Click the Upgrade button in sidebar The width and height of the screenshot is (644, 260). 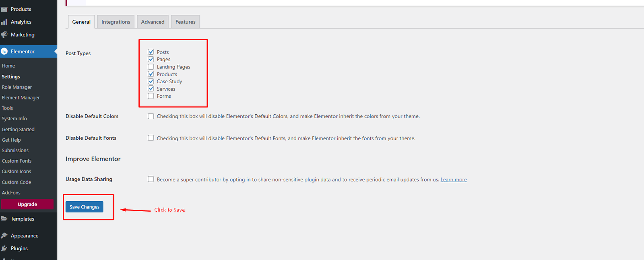[x=27, y=204]
